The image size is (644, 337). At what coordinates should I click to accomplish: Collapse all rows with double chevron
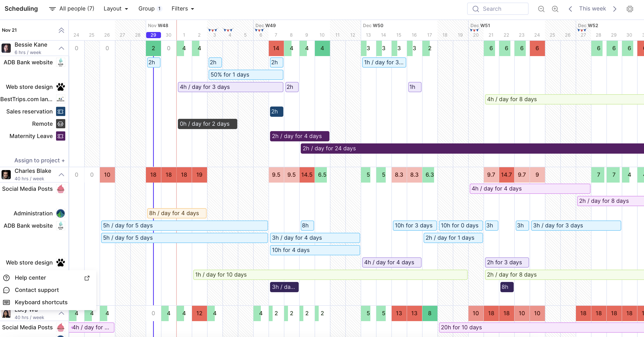61,30
